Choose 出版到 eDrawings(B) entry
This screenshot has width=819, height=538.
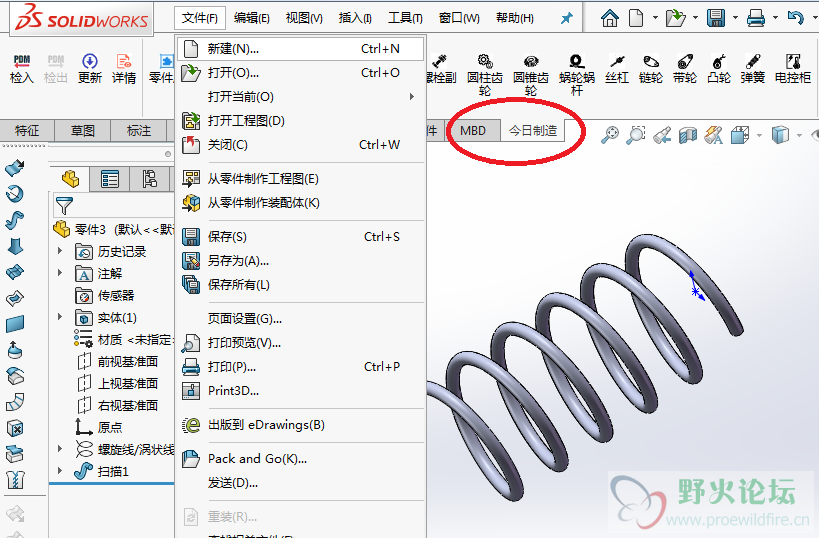[300, 425]
